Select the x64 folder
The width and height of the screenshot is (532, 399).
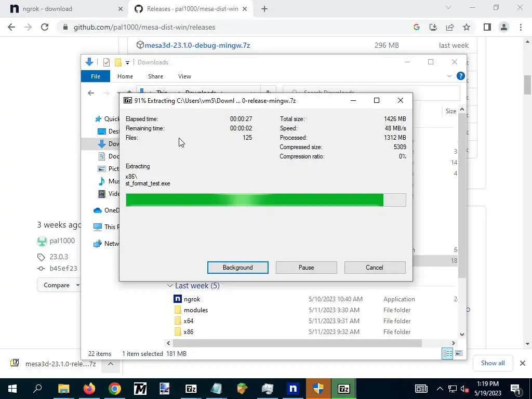(188, 321)
